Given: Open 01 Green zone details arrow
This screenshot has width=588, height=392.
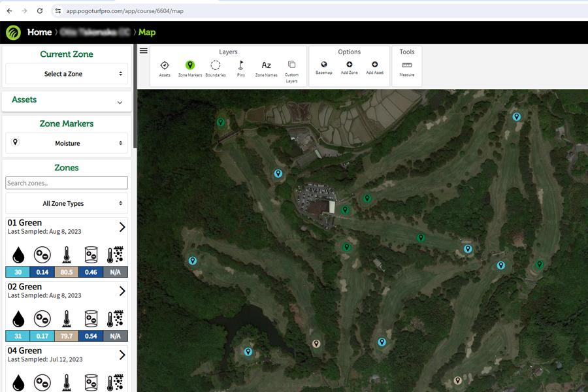Looking at the screenshot, I should [122, 227].
